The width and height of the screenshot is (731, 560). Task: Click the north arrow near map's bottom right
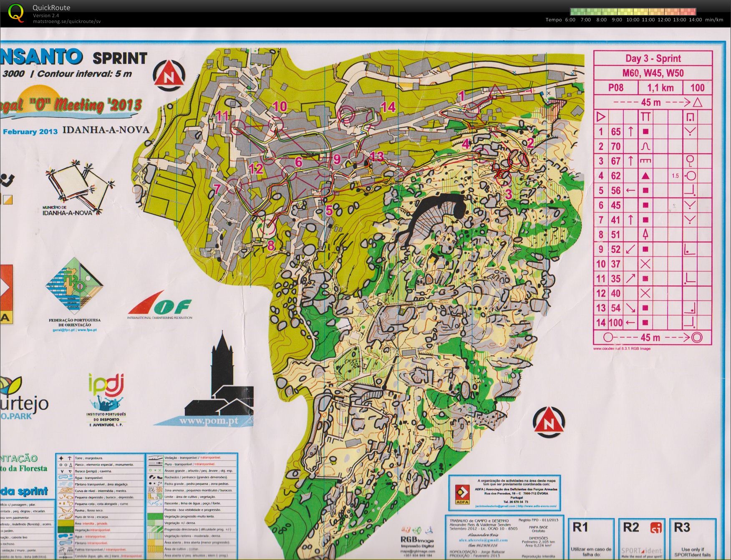[549, 422]
